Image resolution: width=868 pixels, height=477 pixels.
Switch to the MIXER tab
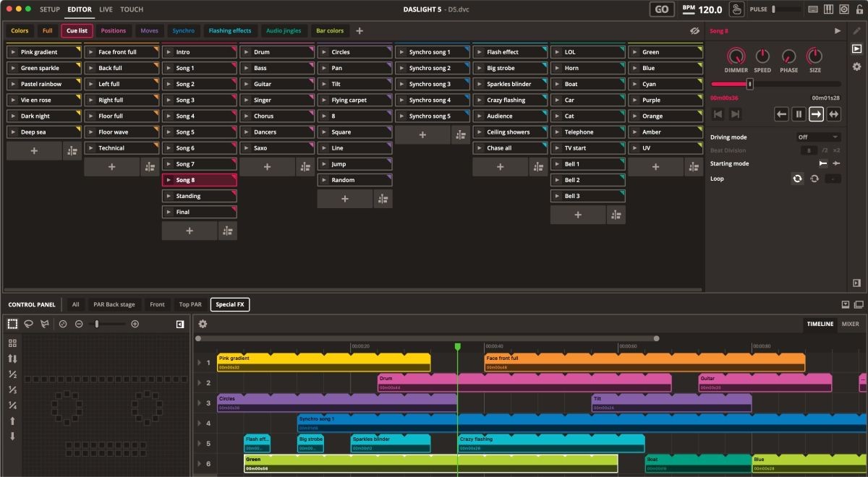(x=850, y=325)
